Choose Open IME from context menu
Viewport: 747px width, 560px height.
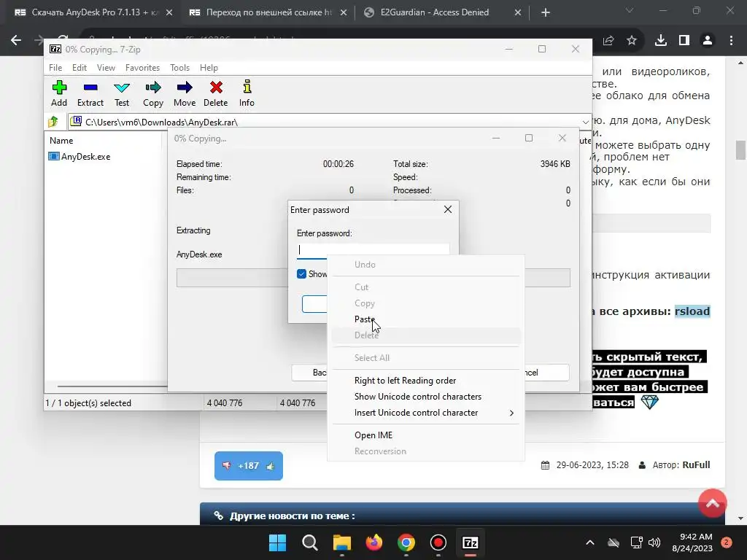point(373,435)
